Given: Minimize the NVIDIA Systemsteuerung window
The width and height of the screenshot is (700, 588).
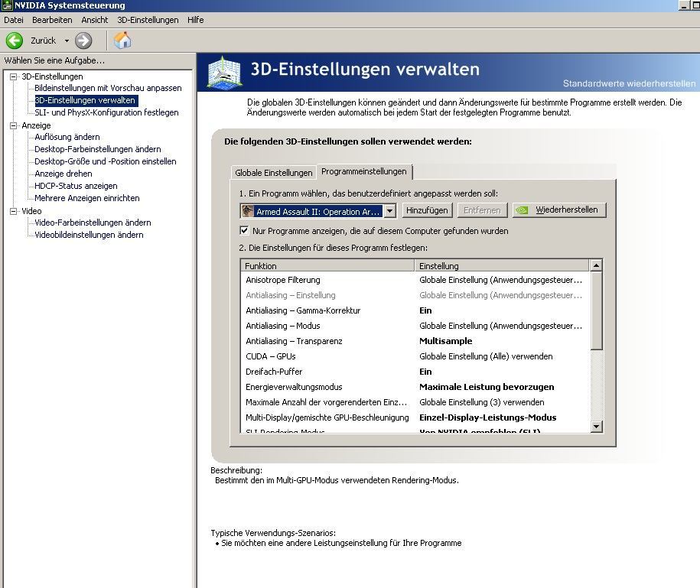Looking at the screenshot, I should pos(683,5).
